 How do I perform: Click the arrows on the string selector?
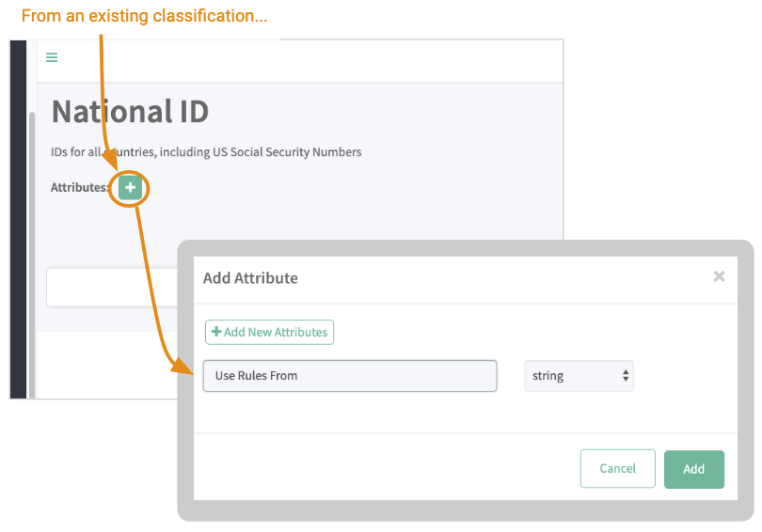(626, 376)
